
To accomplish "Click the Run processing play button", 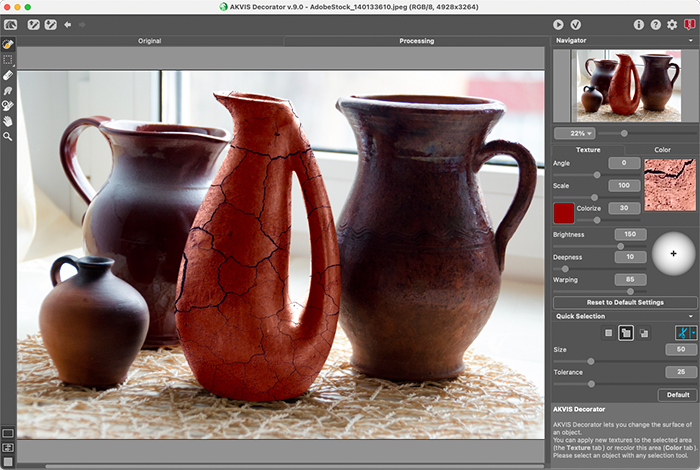I will [x=558, y=24].
